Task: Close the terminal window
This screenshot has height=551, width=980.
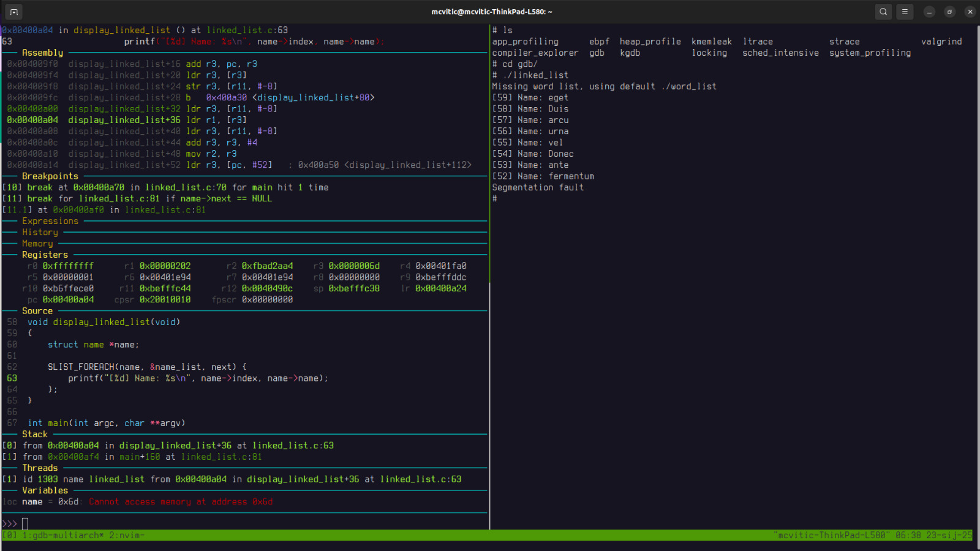Action: (x=970, y=12)
